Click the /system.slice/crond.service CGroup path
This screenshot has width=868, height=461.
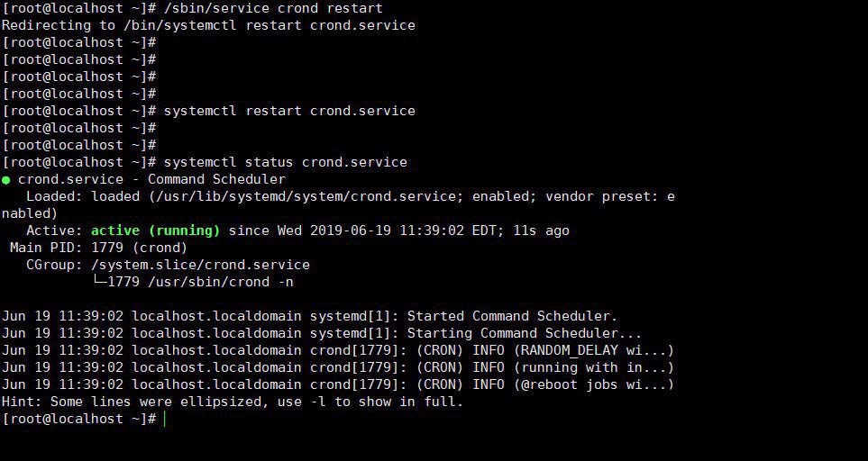200,265
